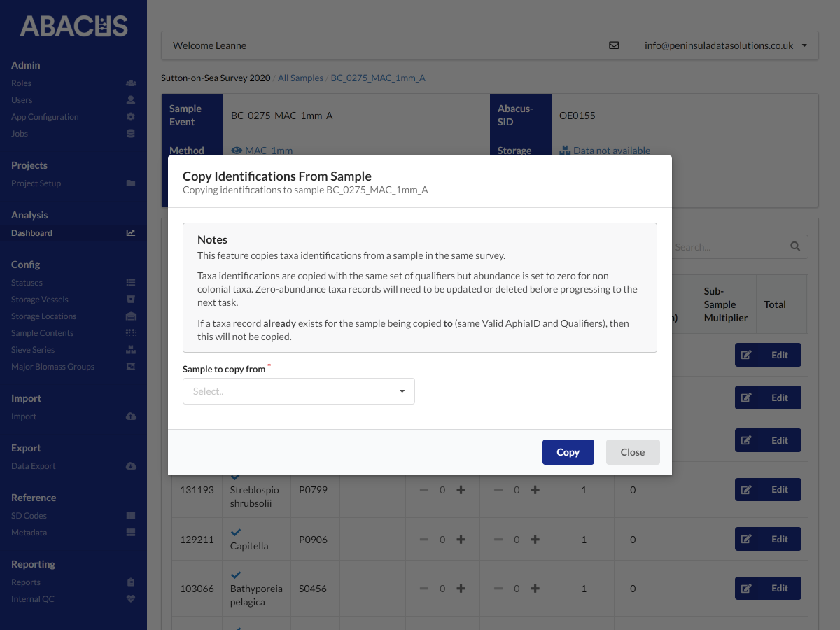Open App Configuration via the gear icon
The image size is (840, 630).
131,116
